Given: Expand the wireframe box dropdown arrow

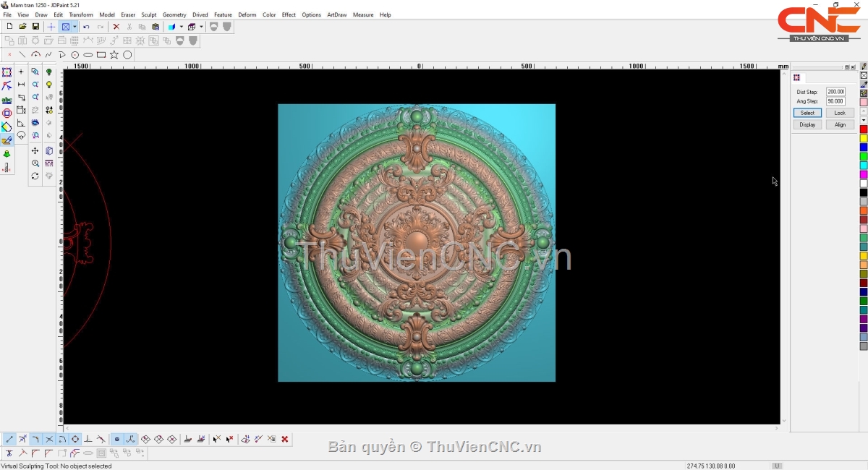Looking at the screenshot, I should tap(200, 27).
